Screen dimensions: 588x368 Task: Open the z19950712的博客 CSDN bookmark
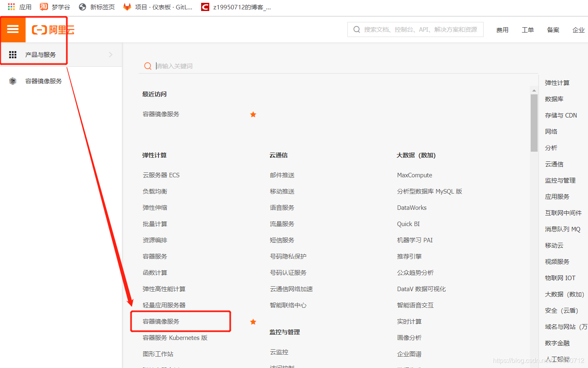tap(236, 7)
